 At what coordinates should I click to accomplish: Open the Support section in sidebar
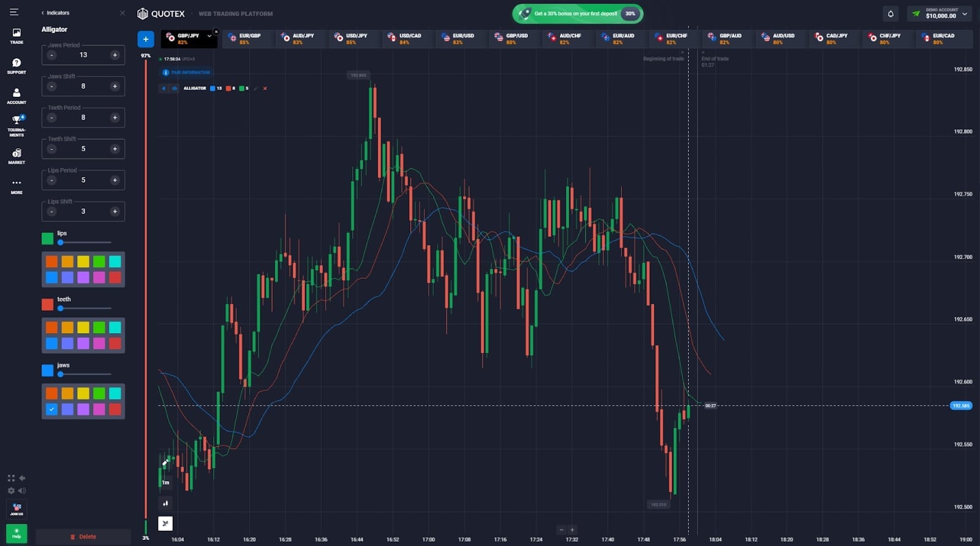click(x=17, y=66)
